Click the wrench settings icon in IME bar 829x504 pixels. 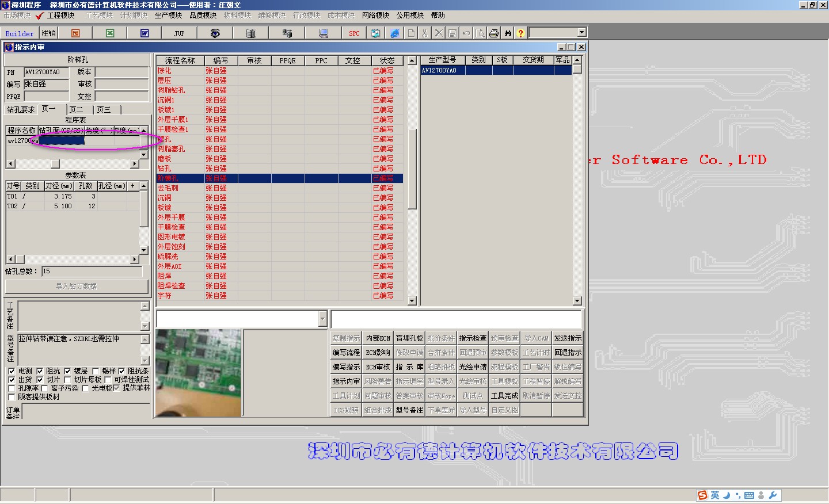pyautogui.click(x=773, y=495)
